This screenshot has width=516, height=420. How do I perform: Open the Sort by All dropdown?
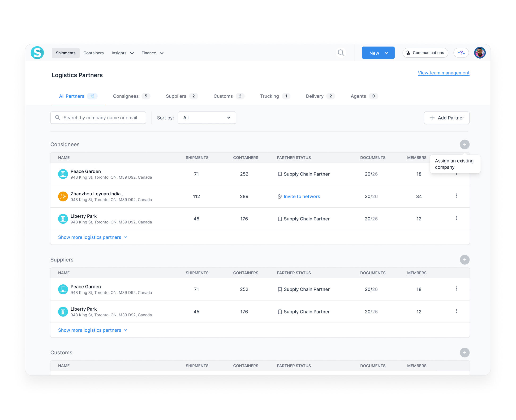tap(207, 118)
